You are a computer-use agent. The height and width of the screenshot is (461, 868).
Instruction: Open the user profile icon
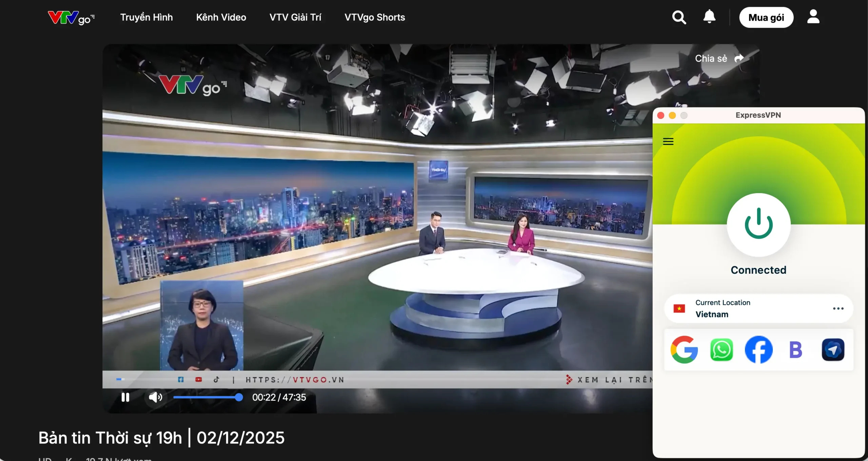click(814, 17)
